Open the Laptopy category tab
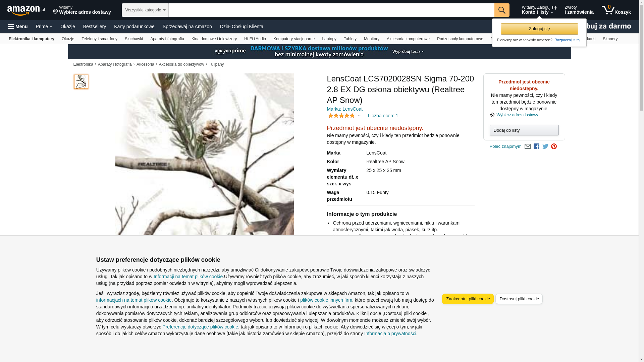644x362 pixels. [329, 39]
